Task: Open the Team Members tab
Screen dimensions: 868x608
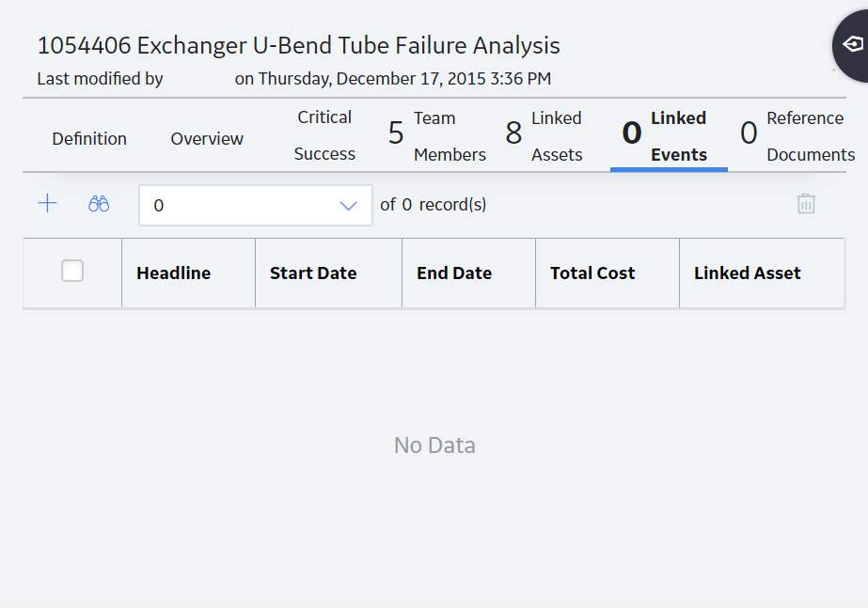Action: point(437,136)
